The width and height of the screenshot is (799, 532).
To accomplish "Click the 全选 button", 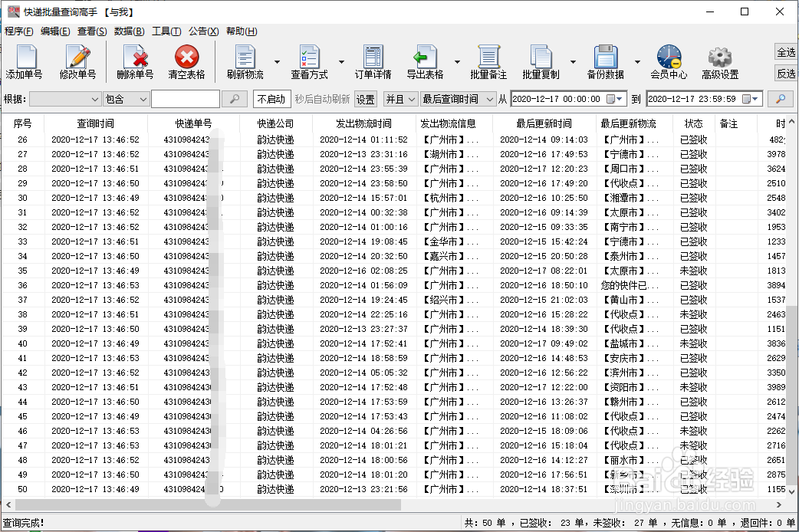I will pyautogui.click(x=786, y=52).
